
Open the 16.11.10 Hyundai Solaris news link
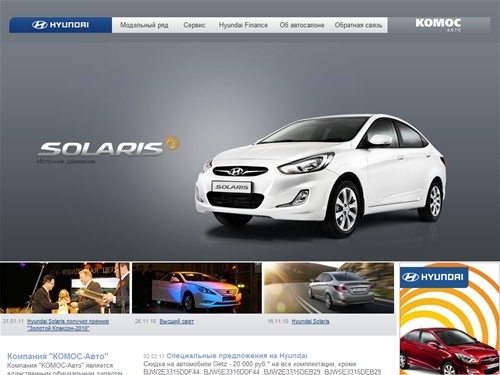tap(310, 321)
